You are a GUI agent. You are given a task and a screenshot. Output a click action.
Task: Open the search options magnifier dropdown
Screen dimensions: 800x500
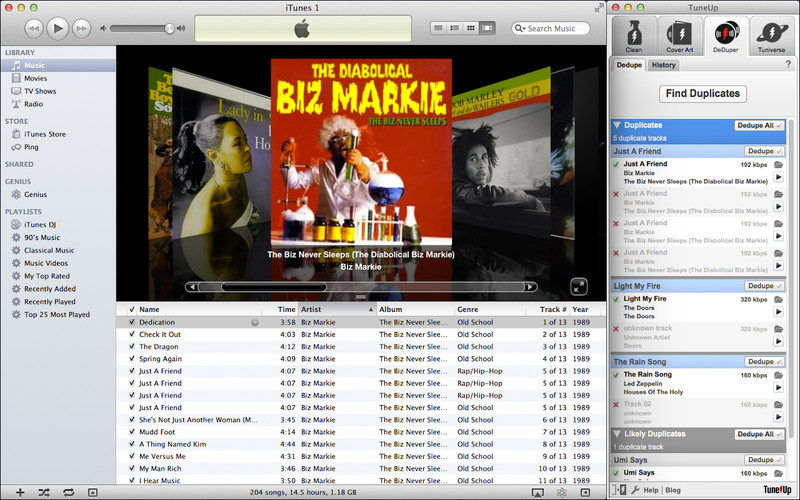point(520,28)
